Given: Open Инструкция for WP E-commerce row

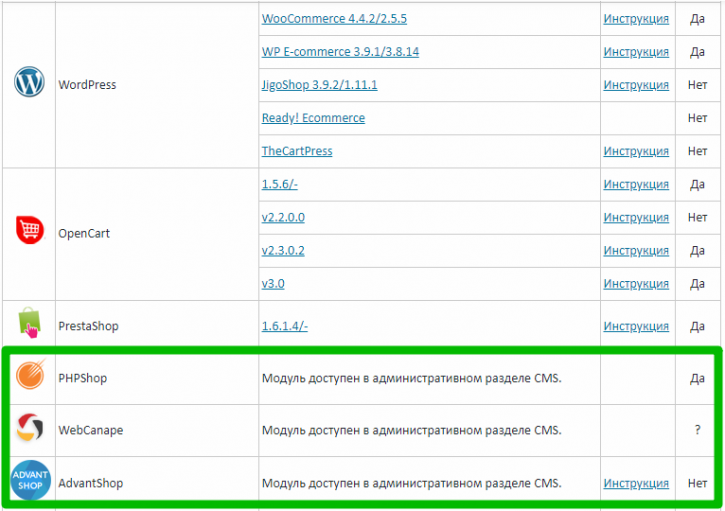Looking at the screenshot, I should tap(636, 51).
